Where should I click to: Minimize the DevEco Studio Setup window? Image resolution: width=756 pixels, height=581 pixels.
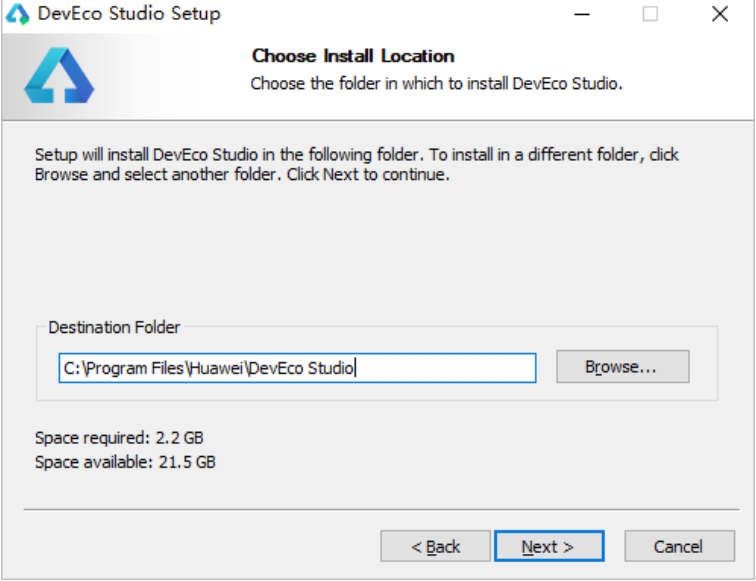tap(582, 14)
